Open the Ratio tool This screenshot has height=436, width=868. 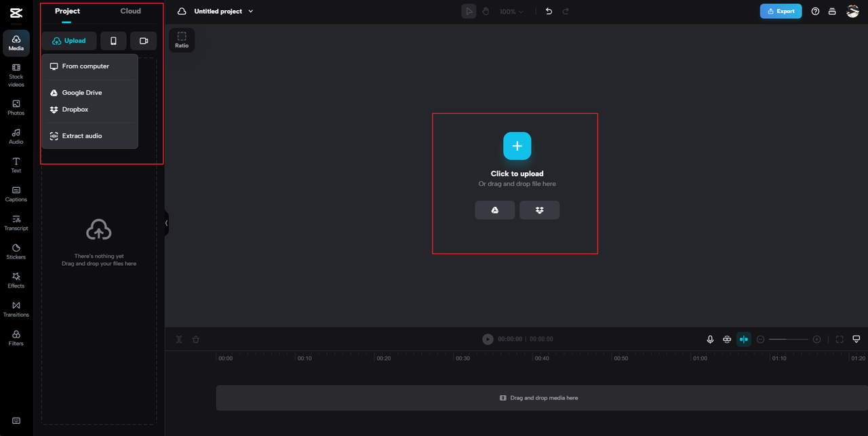click(182, 40)
